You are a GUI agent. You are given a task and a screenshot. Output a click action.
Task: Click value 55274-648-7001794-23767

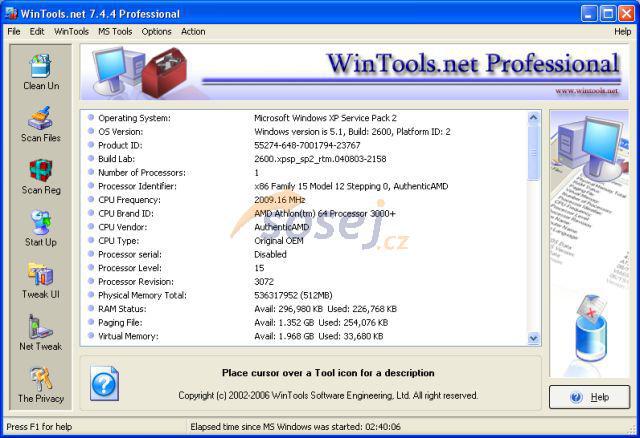[307, 145]
